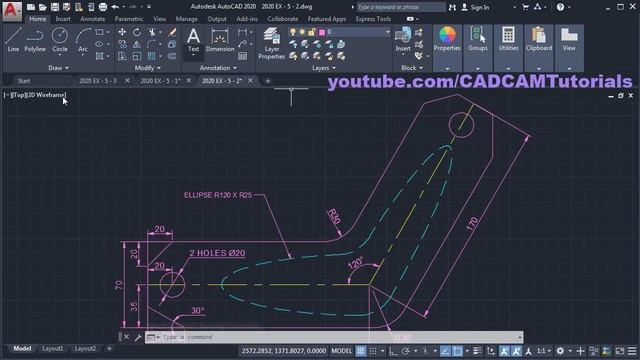Image resolution: width=640 pixels, height=360 pixels.
Task: Select the Circle tool
Action: coord(60,40)
